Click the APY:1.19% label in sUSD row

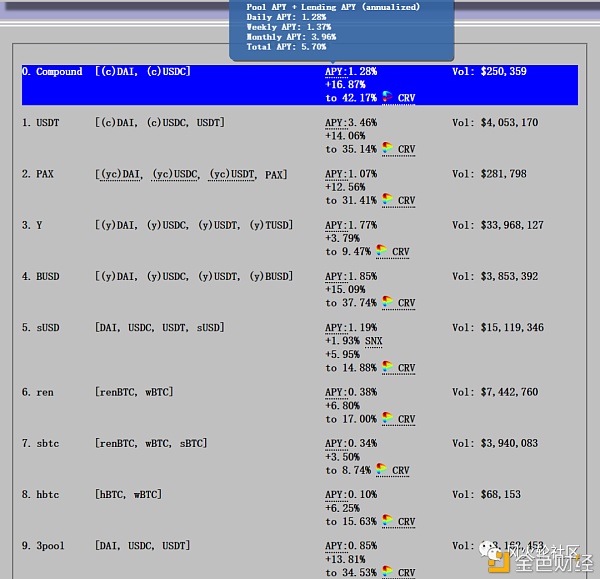[x=351, y=328]
